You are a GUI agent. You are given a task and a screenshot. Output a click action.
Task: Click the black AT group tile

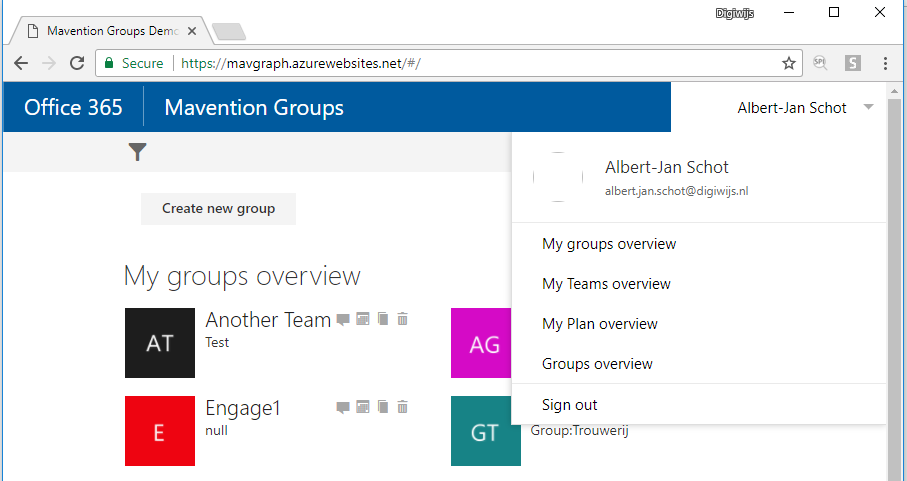[x=160, y=343]
